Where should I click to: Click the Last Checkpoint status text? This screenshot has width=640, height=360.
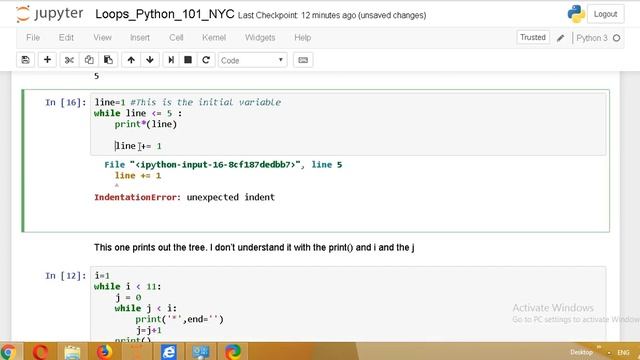332,16
